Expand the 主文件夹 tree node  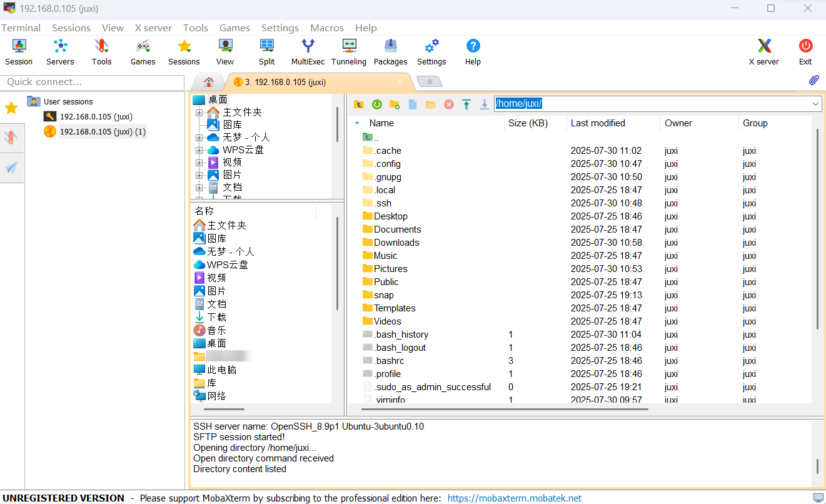pyautogui.click(x=199, y=113)
